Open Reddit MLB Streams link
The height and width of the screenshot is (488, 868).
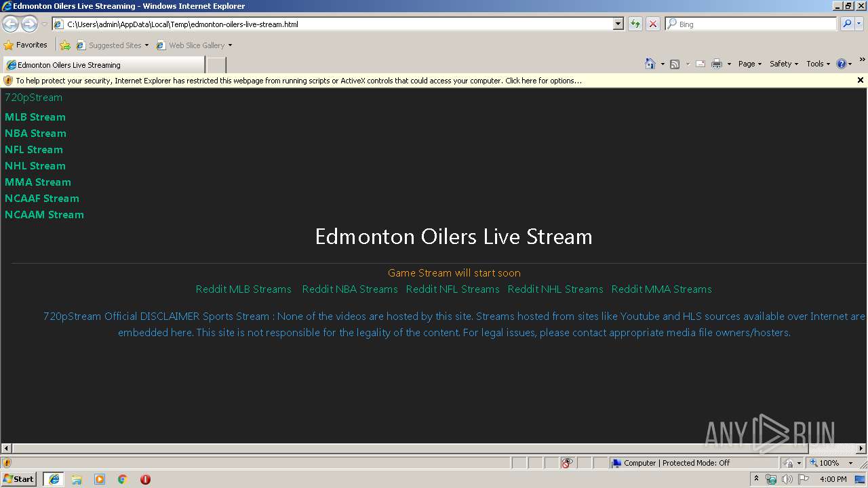click(x=243, y=289)
